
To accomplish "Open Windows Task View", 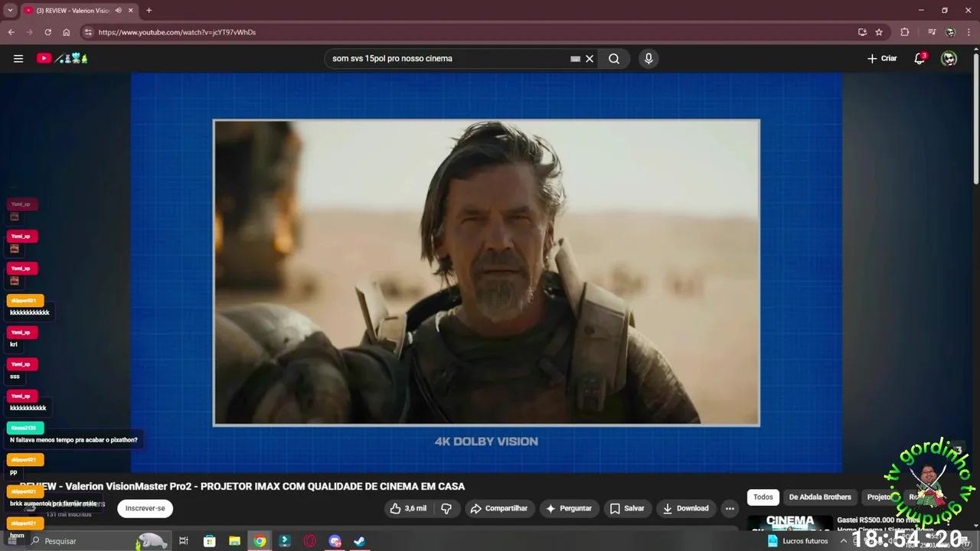I will [184, 541].
